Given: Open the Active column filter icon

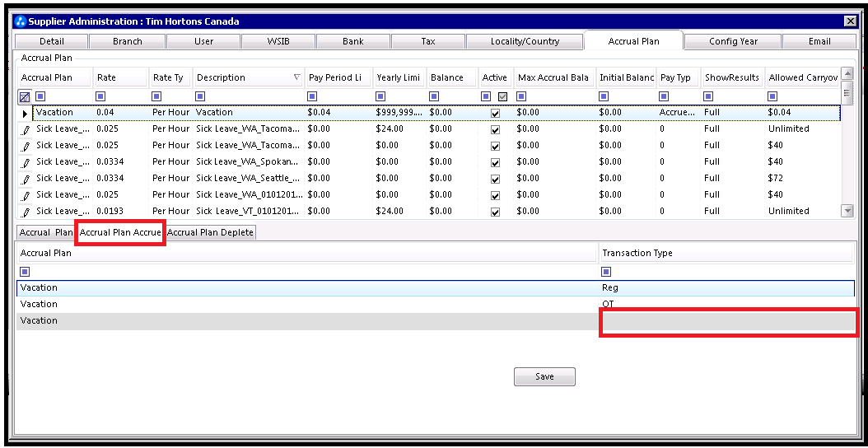Looking at the screenshot, I should (486, 96).
